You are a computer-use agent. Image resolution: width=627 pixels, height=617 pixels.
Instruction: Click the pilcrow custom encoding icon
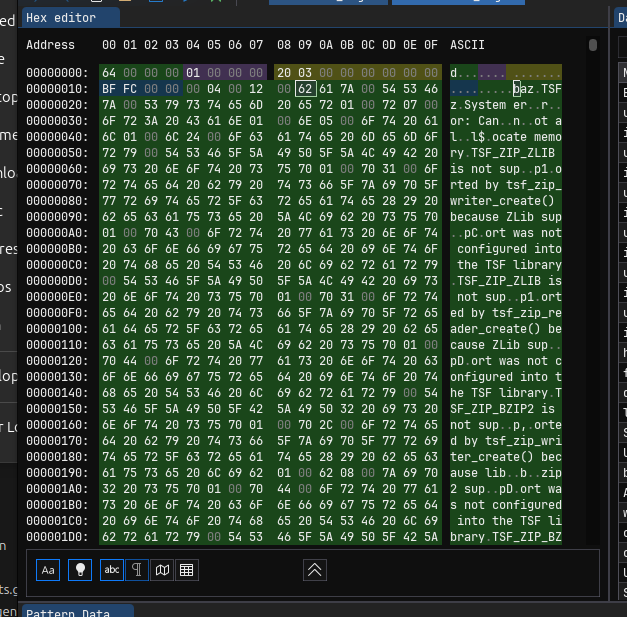(x=137, y=569)
